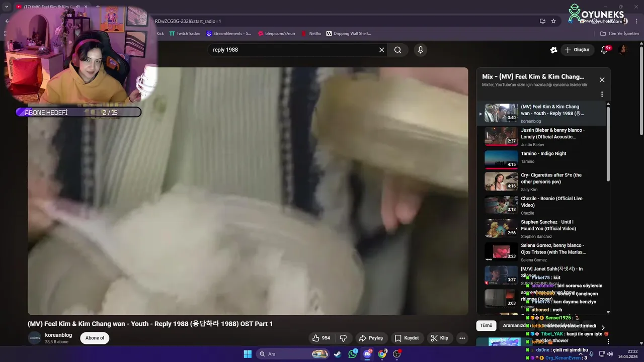644x362 pixels.
Task: Play Stephen Sanchez Until I Found You
Action: point(542,228)
